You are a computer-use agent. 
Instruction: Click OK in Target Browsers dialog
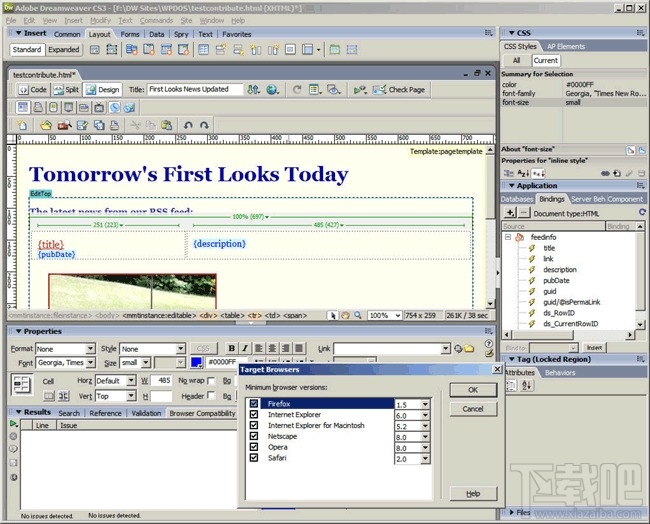point(473,390)
